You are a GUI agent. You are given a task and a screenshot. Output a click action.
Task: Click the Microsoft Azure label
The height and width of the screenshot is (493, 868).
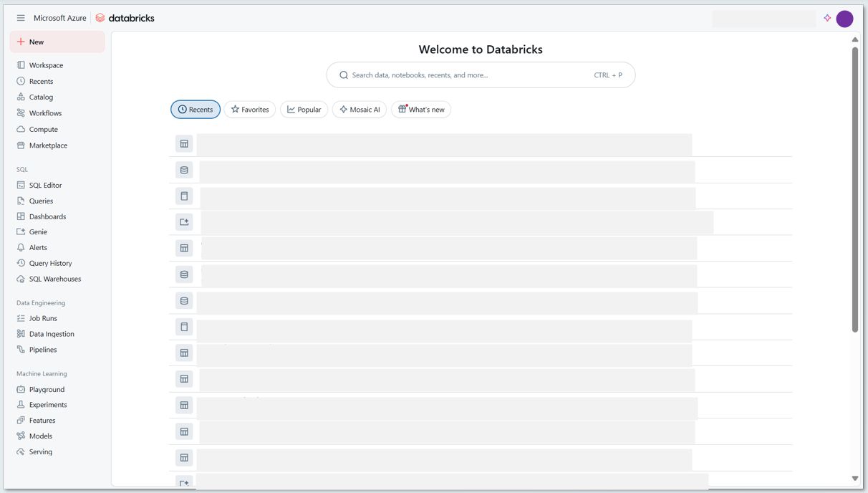pyautogui.click(x=60, y=18)
